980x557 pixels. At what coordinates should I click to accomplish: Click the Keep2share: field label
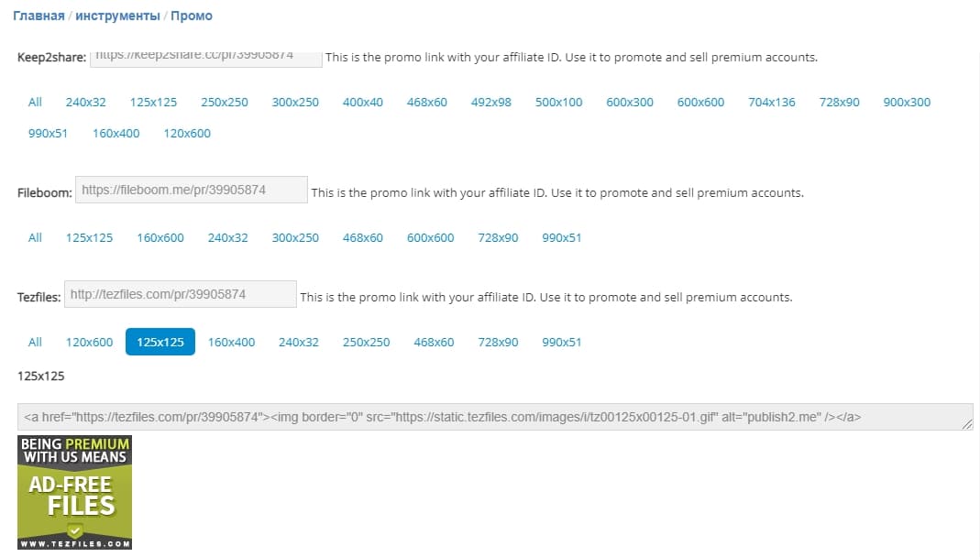pos(52,58)
